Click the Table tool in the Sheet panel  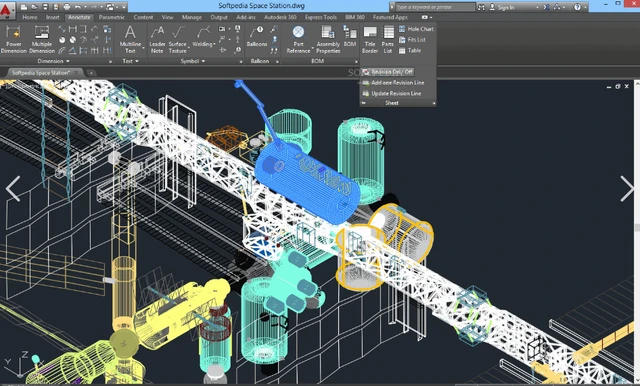(x=409, y=51)
